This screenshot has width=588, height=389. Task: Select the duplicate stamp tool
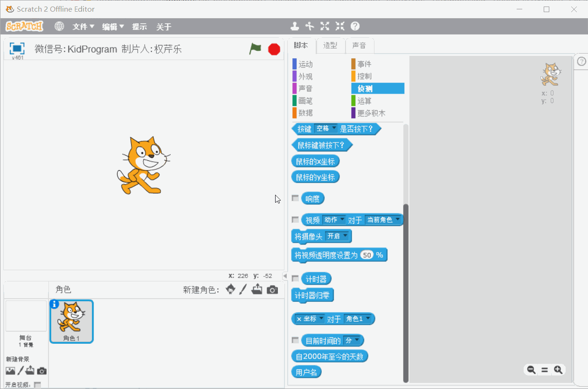click(295, 26)
